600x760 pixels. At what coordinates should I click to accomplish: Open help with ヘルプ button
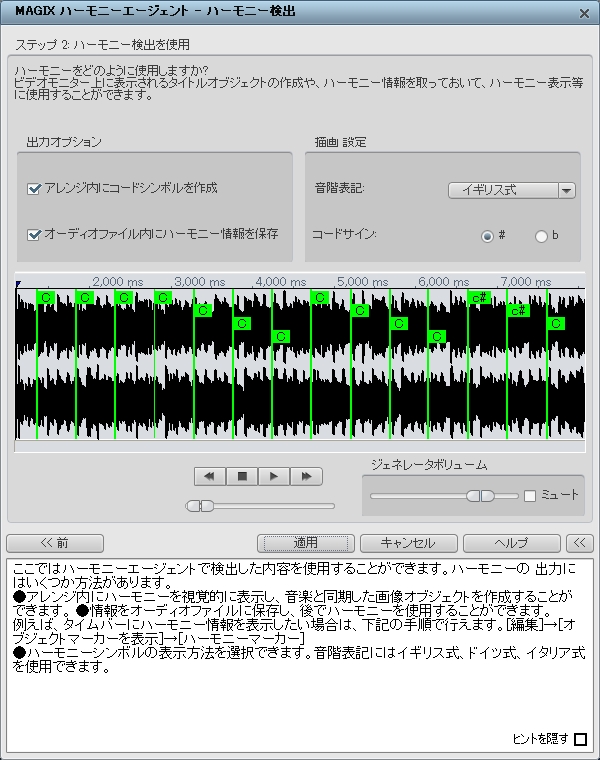(x=511, y=543)
